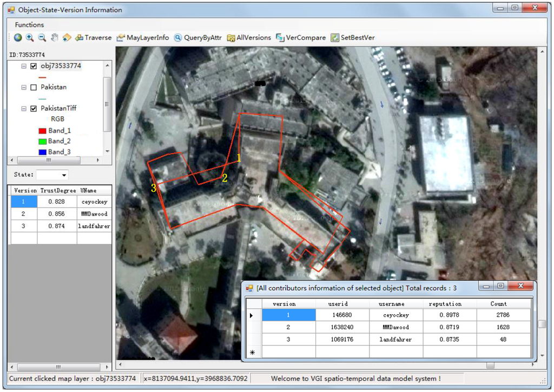Click the full extent globe icon
Viewport: 554px width, 392px height.
point(18,38)
